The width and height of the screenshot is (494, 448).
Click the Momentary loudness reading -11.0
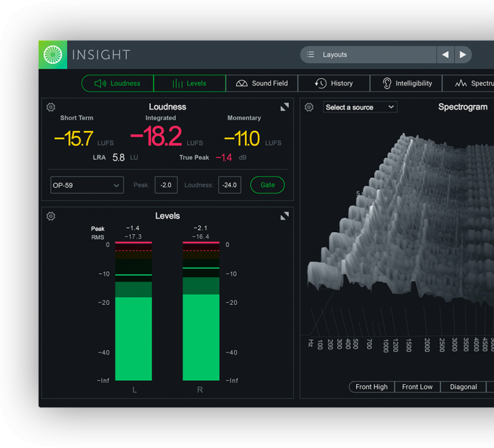coord(242,138)
